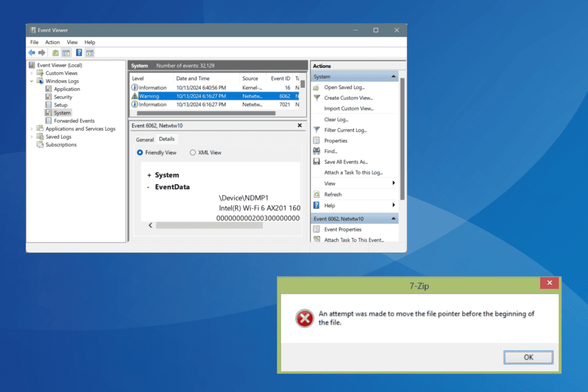Select the Information event with ID 7021

(x=216, y=104)
